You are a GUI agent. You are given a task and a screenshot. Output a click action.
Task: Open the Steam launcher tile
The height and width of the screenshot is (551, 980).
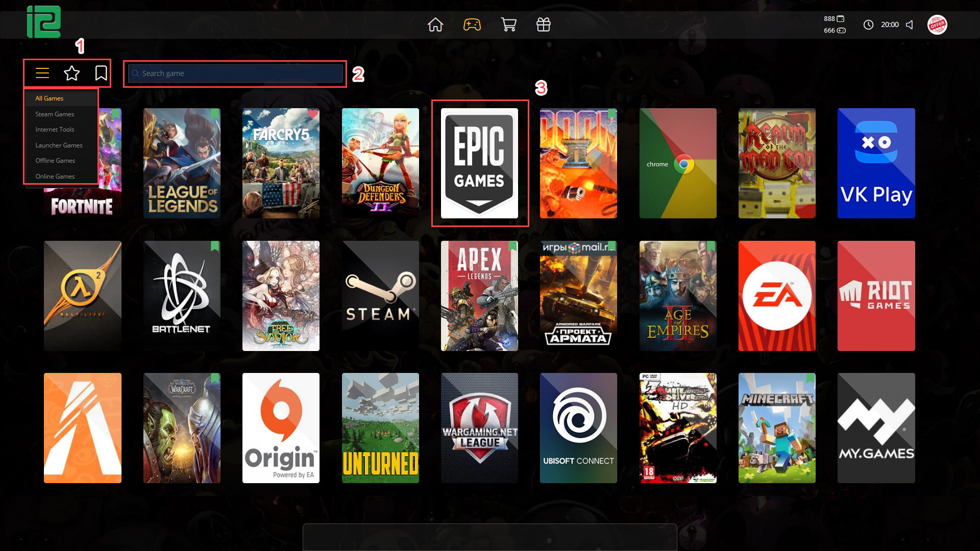(380, 296)
